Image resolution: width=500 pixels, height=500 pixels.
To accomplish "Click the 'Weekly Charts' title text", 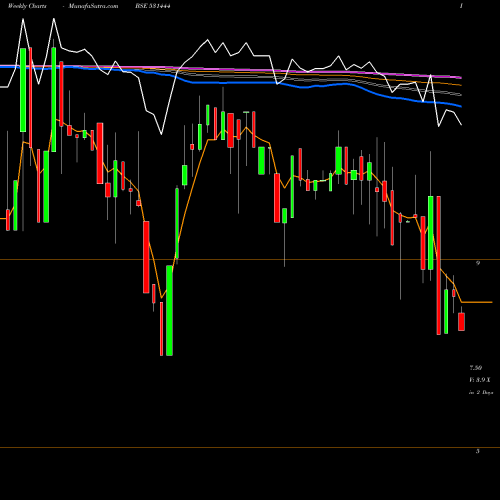I will [27, 6].
